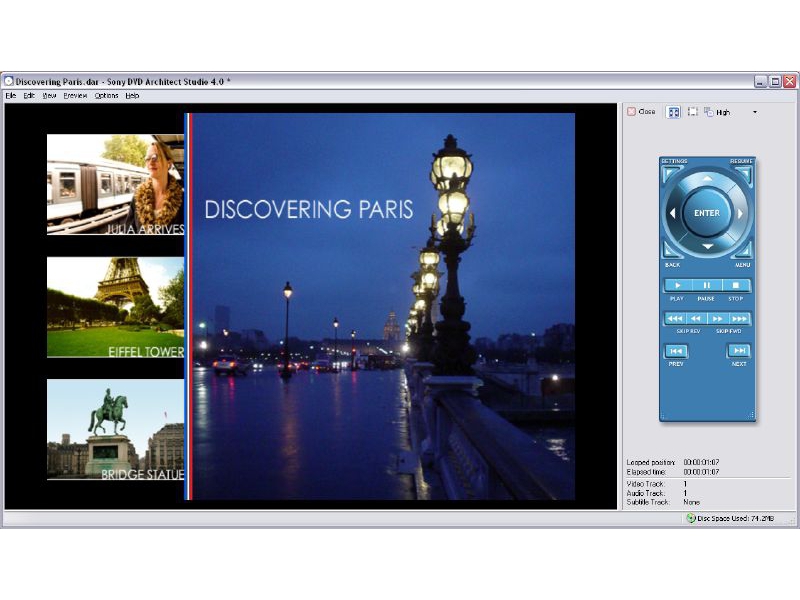
Task: Select the Julia Arrives chapter thumbnail
Action: (115, 185)
